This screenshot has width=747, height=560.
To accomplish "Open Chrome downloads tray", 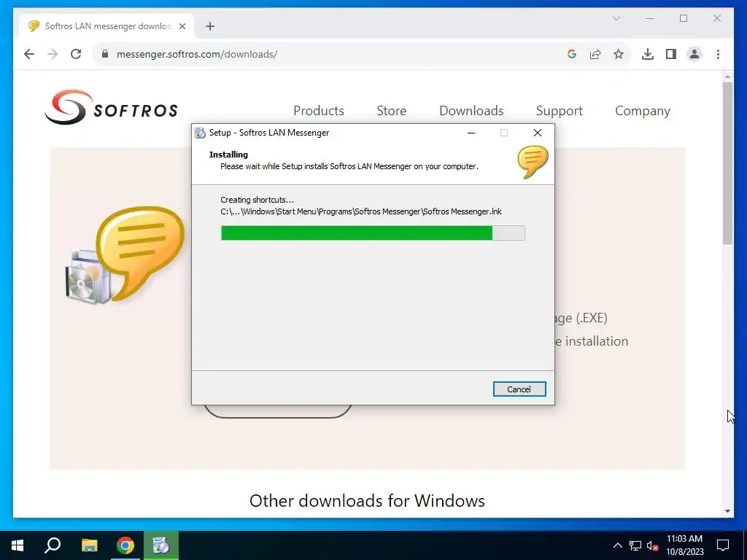I will (648, 54).
